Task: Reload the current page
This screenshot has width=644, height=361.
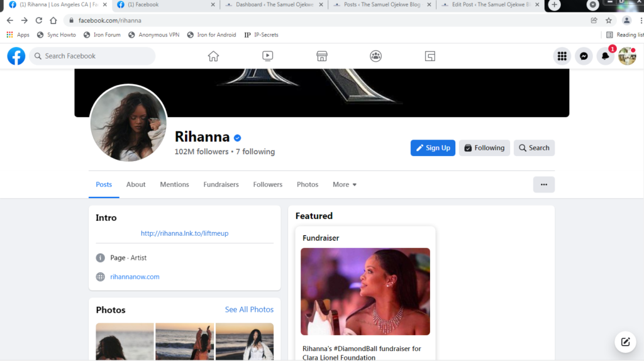Action: [x=38, y=20]
